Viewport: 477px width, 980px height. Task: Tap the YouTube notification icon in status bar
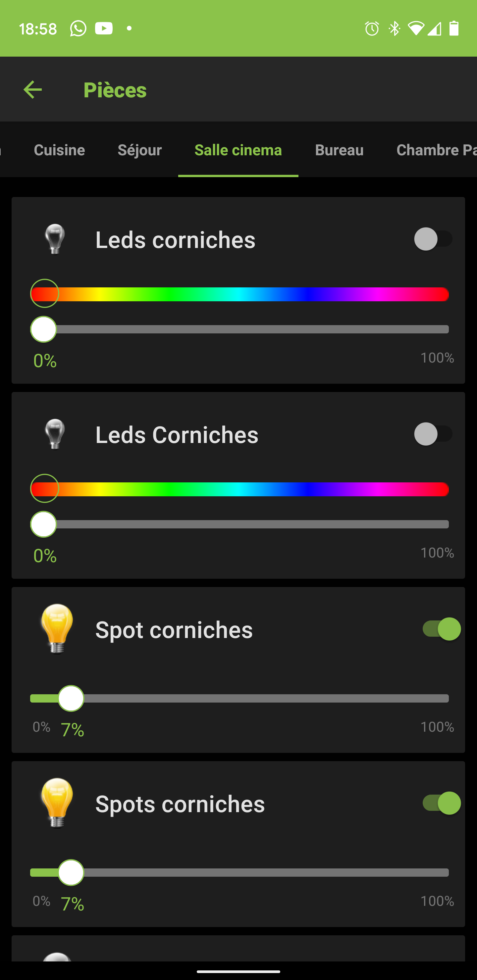pos(104,28)
